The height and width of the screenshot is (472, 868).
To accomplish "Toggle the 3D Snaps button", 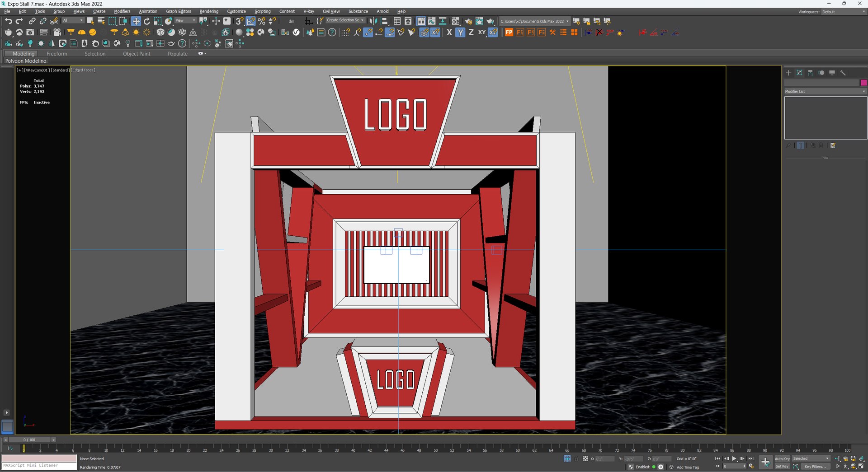I will pos(240,21).
